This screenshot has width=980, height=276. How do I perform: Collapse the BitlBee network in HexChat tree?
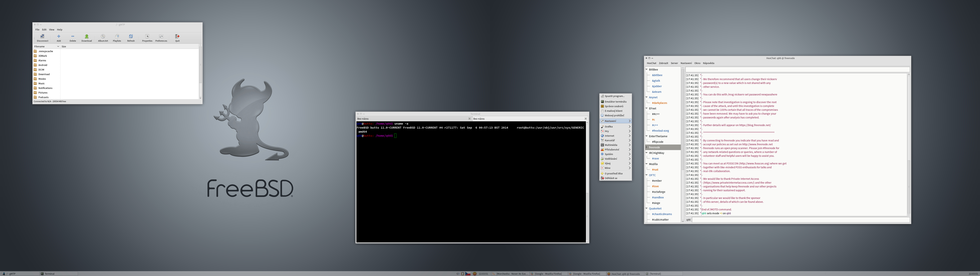coord(646,69)
